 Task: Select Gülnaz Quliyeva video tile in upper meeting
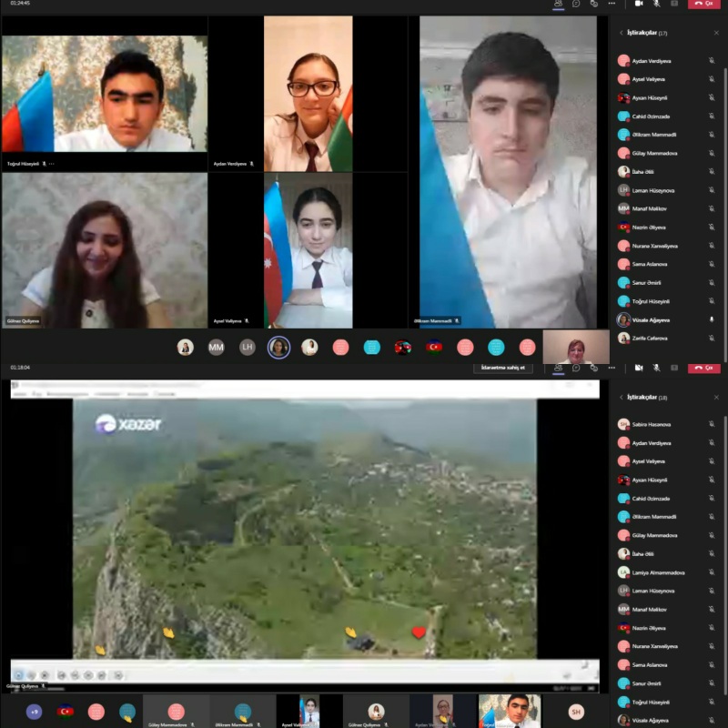pos(105,251)
